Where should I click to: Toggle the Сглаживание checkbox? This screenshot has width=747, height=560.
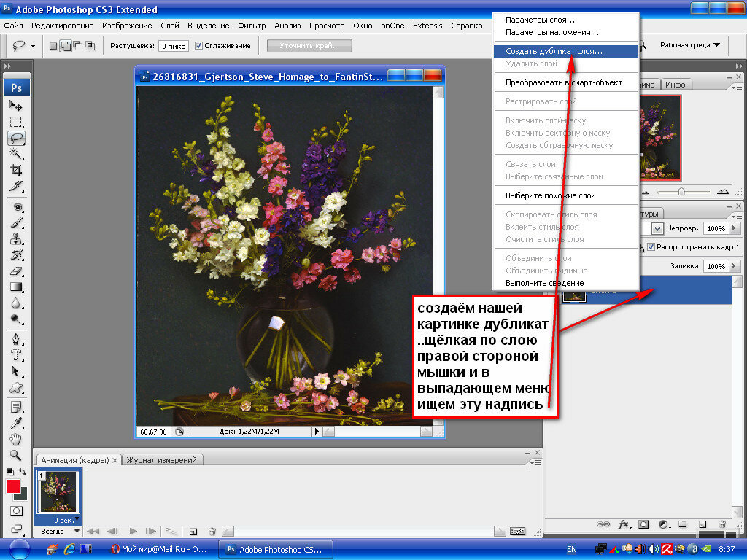click(198, 46)
